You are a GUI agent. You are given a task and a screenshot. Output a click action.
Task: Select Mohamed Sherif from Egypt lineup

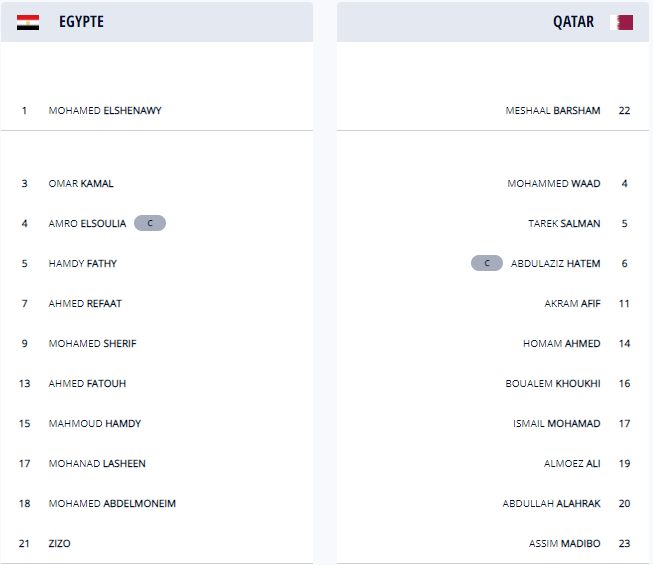click(92, 343)
